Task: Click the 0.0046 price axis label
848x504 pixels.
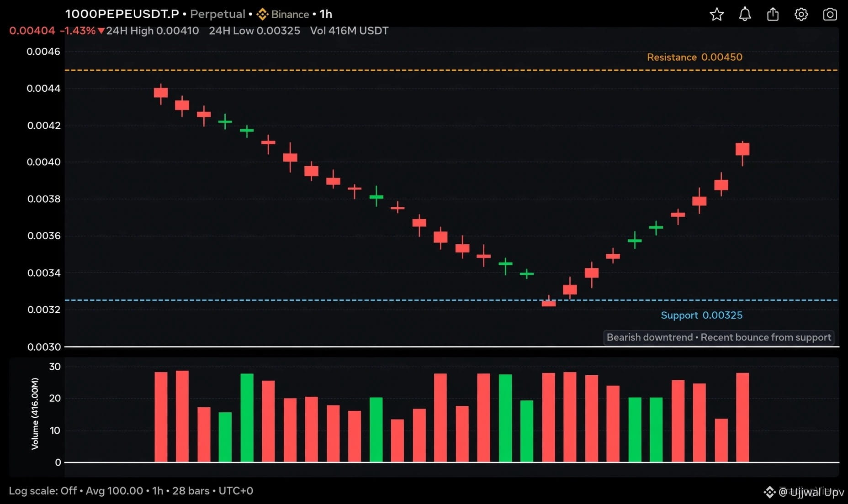Action: tap(43, 52)
